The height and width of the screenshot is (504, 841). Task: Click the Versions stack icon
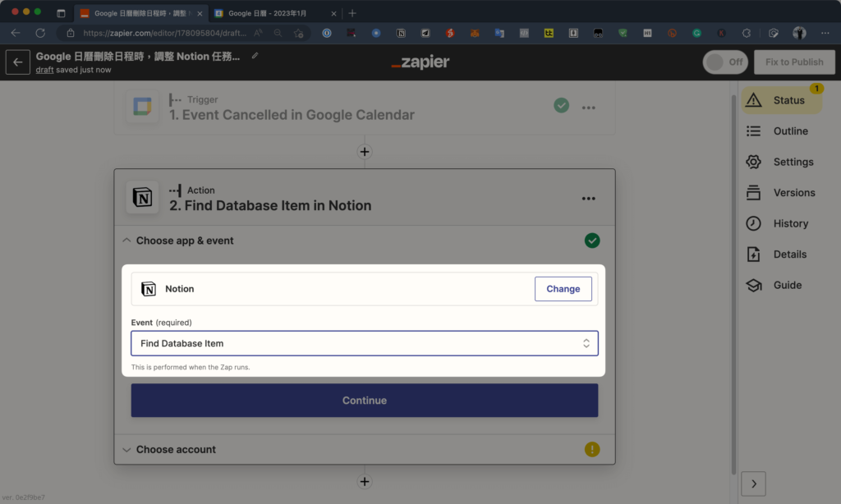pyautogui.click(x=754, y=192)
